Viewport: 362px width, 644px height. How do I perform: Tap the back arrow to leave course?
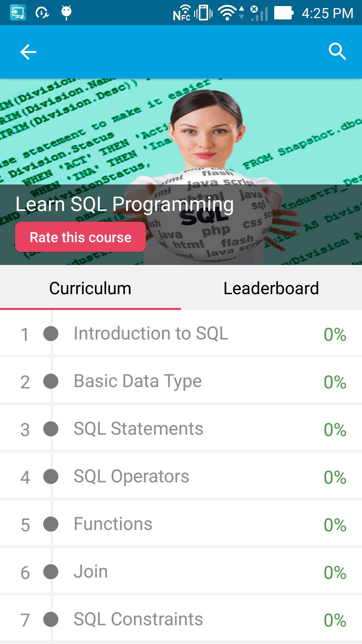(28, 51)
